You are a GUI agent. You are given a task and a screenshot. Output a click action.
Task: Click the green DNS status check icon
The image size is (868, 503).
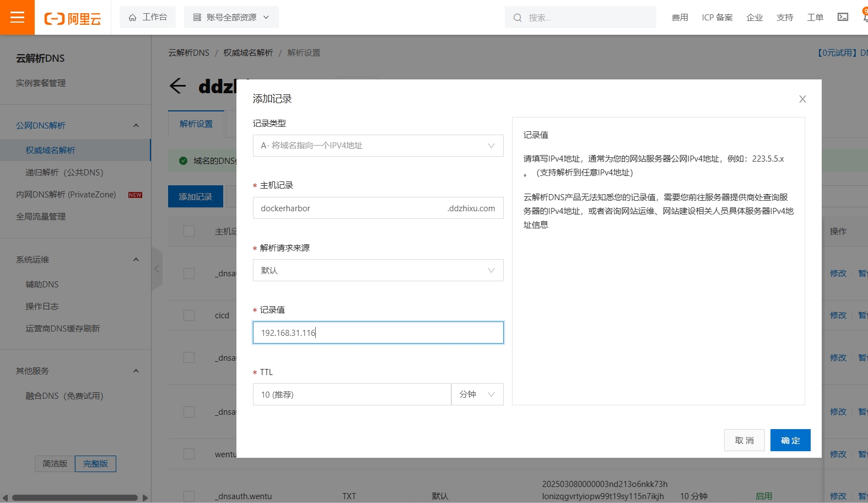coord(184,161)
